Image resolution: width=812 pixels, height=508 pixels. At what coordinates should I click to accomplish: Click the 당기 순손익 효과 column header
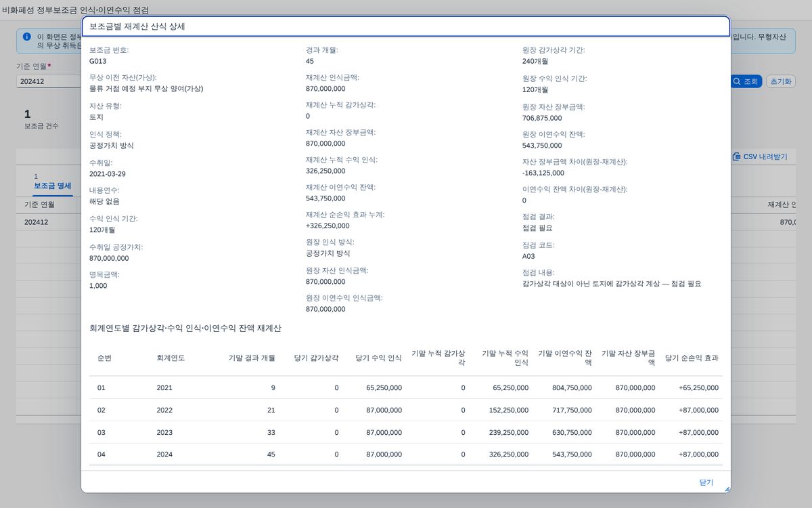[x=692, y=358]
